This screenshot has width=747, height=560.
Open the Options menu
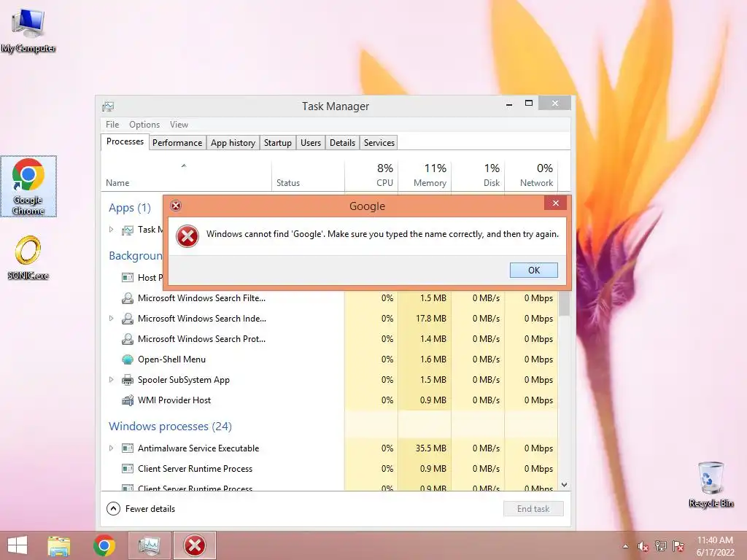point(144,124)
